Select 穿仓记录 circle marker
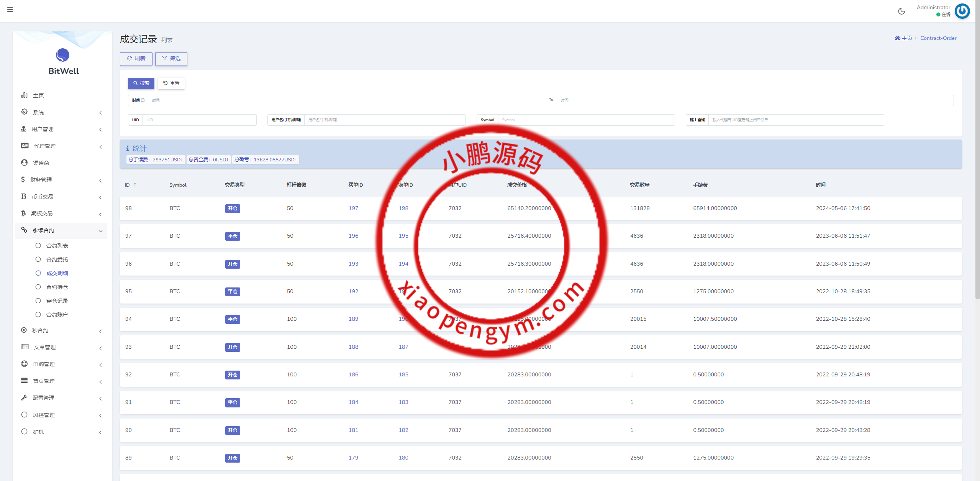Image resolution: width=980 pixels, height=481 pixels. pyautogui.click(x=38, y=300)
